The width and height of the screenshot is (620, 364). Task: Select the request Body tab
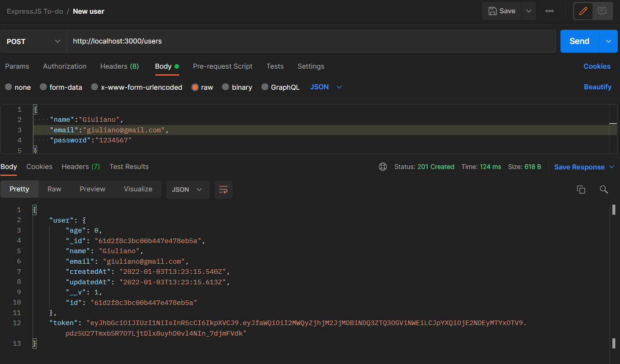[x=167, y=66]
